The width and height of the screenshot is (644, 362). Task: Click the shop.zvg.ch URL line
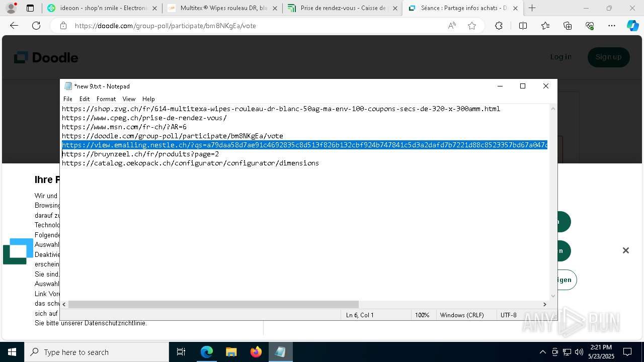click(281, 109)
